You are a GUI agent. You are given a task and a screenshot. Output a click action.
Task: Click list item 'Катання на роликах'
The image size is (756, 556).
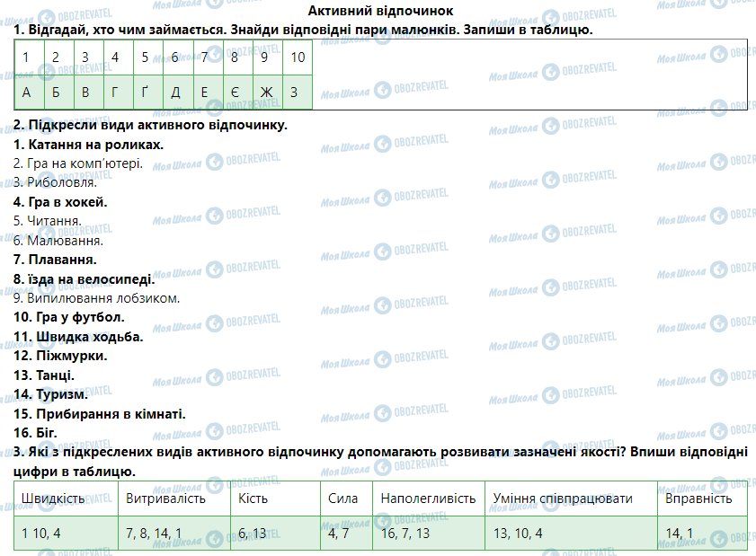click(89, 144)
